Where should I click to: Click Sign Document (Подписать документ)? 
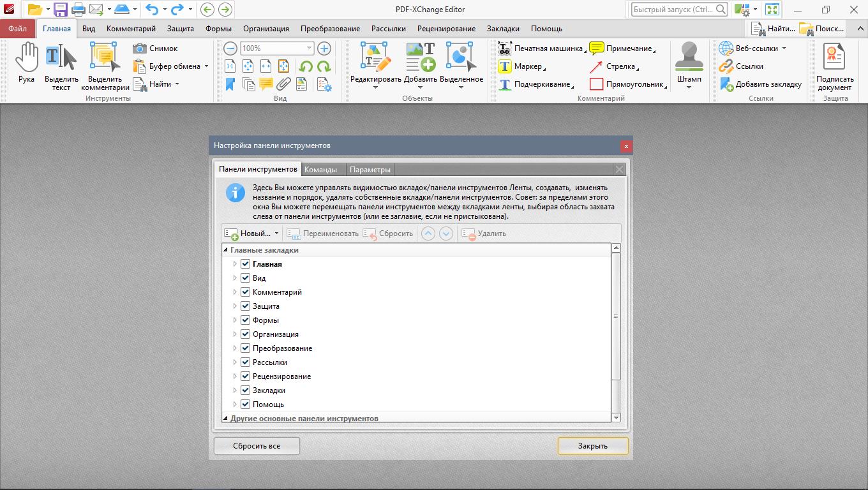(835, 66)
